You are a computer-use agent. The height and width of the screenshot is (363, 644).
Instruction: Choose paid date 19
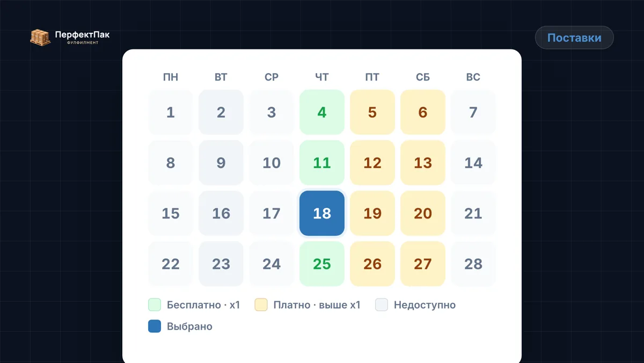pyautogui.click(x=372, y=213)
